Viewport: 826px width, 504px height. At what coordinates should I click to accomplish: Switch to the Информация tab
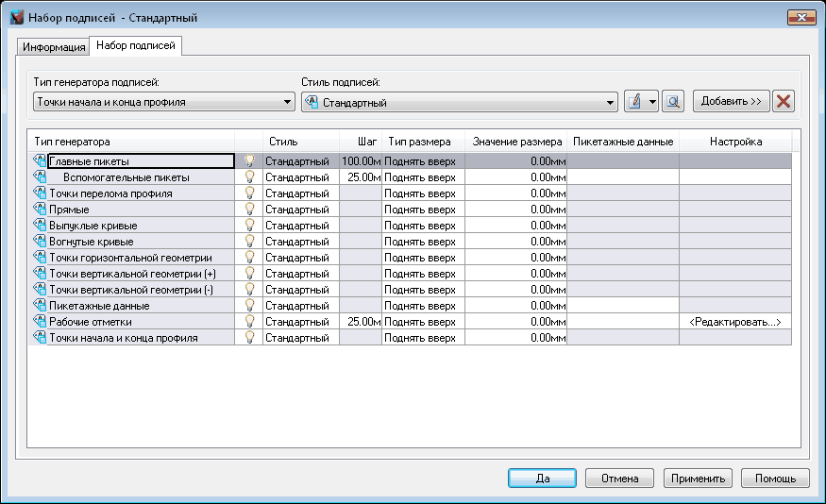click(54, 47)
